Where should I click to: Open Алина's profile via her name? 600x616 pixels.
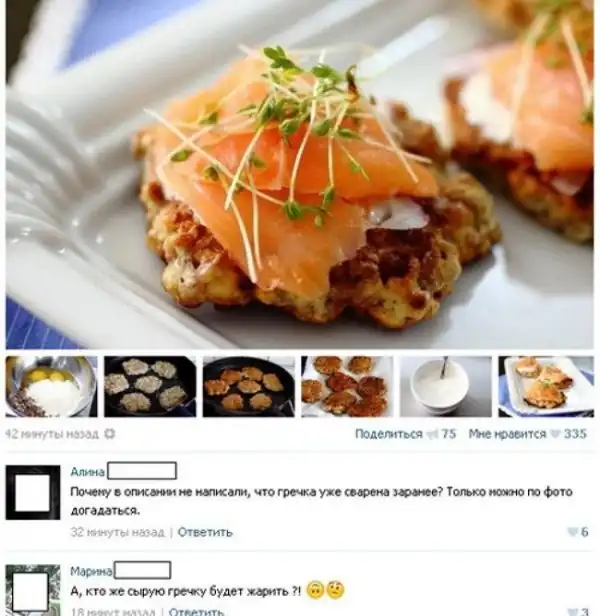[88, 471]
